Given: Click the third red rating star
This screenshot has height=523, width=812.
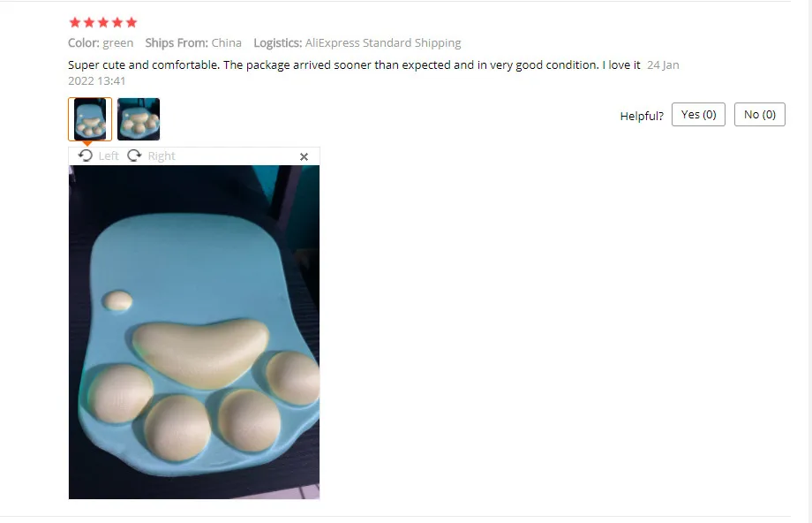Looking at the screenshot, I should pos(103,22).
